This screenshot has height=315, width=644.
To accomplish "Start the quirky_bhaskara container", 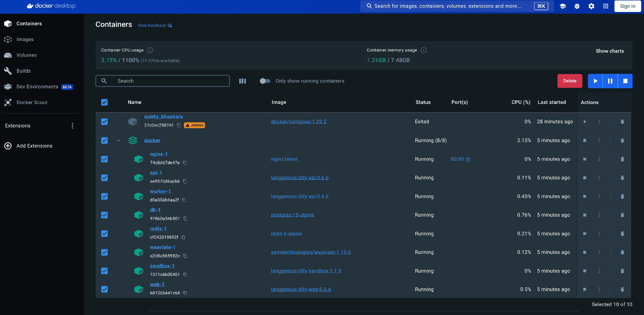I will [x=585, y=122].
